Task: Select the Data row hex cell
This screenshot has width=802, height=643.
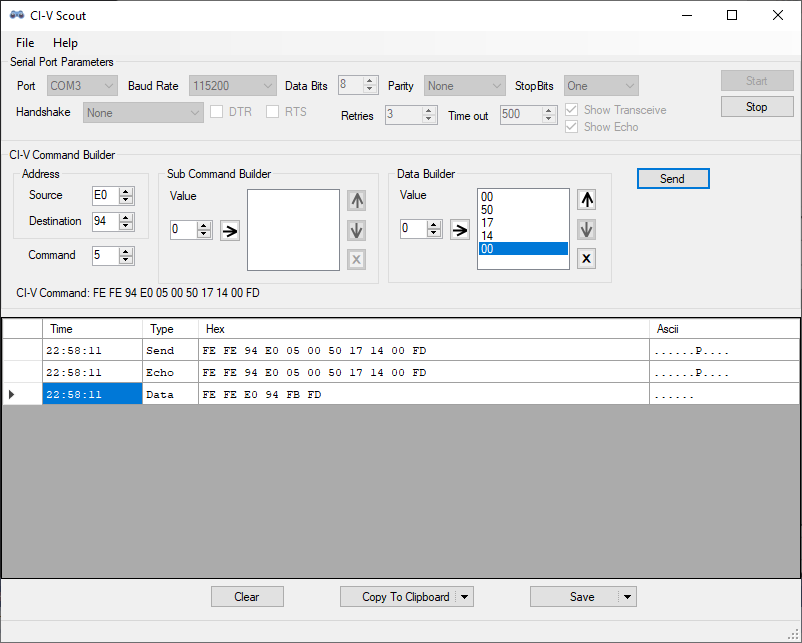Action: [x=424, y=394]
